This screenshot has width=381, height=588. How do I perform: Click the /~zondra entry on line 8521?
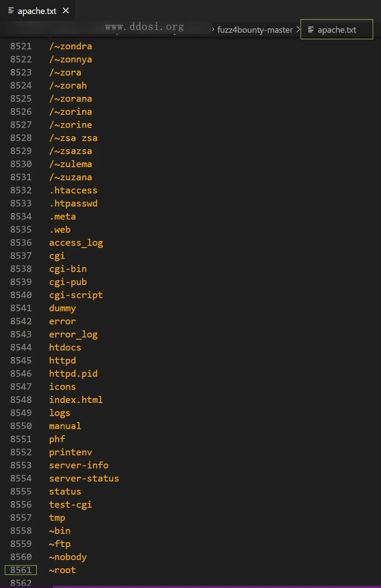pos(70,46)
